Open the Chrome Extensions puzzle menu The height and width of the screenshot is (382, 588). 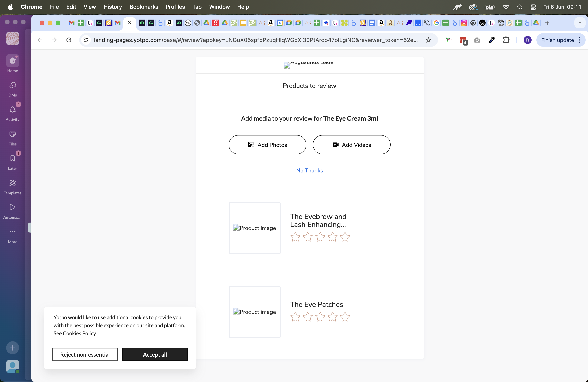(506, 40)
